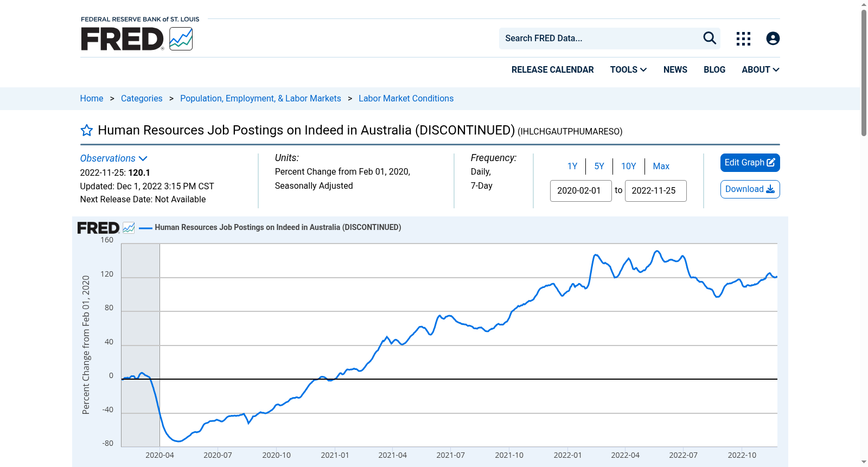Click the 2021-07 x-axis label
Viewport: 868px width, 467px height.
tap(450, 456)
